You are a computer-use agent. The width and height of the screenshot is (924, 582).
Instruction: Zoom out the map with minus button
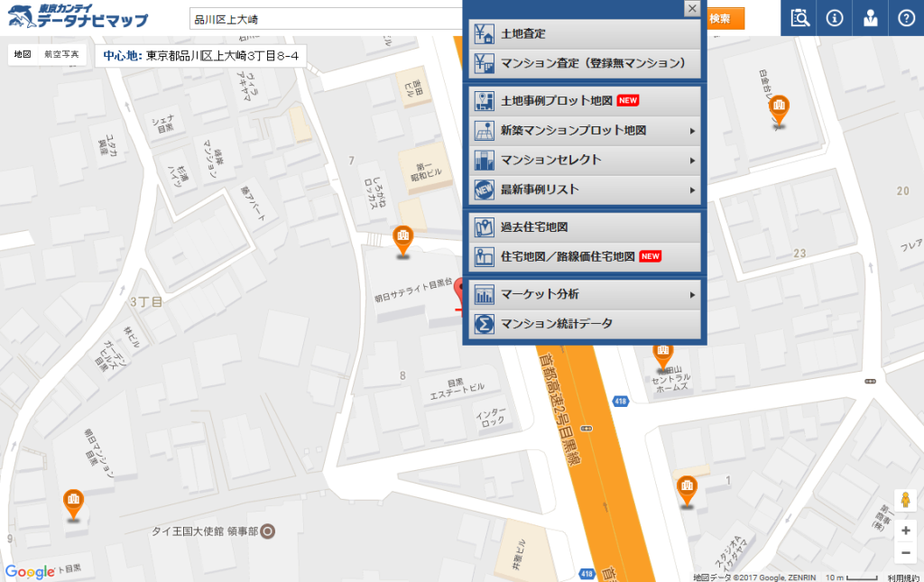(x=905, y=553)
